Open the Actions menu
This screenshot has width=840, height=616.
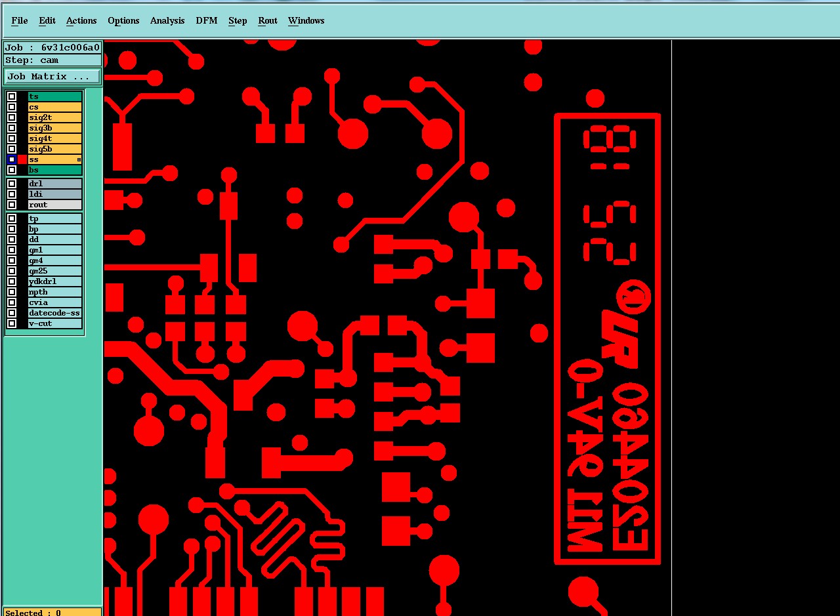81,20
